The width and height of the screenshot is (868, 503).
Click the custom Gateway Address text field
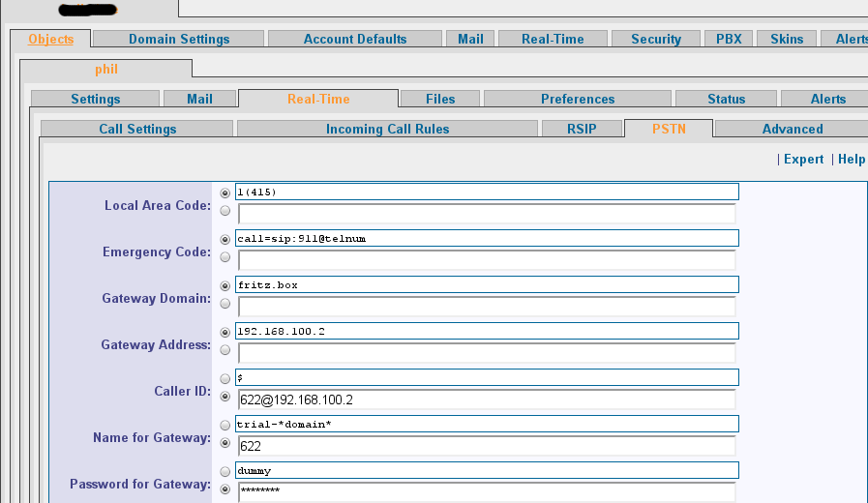coord(487,354)
